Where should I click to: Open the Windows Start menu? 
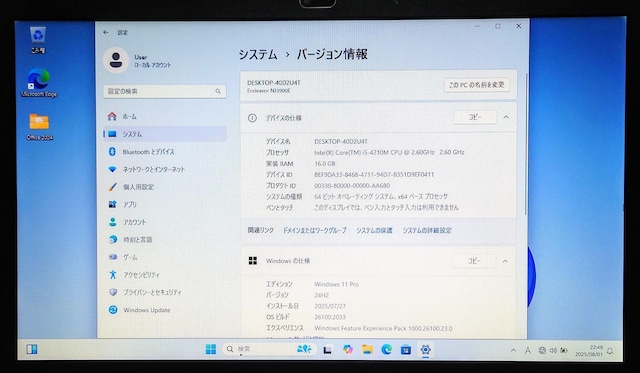(211, 349)
